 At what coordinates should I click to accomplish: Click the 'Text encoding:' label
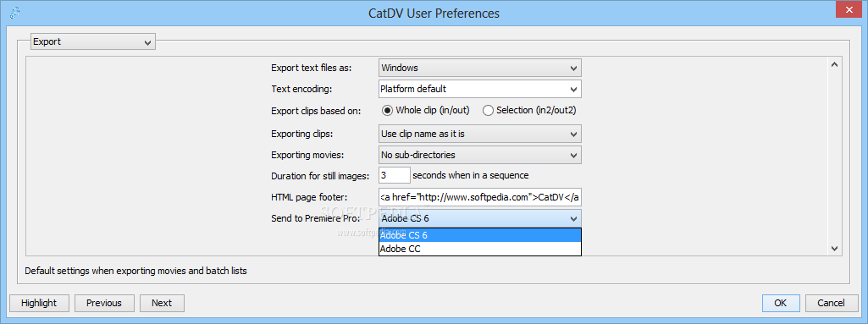coord(301,89)
